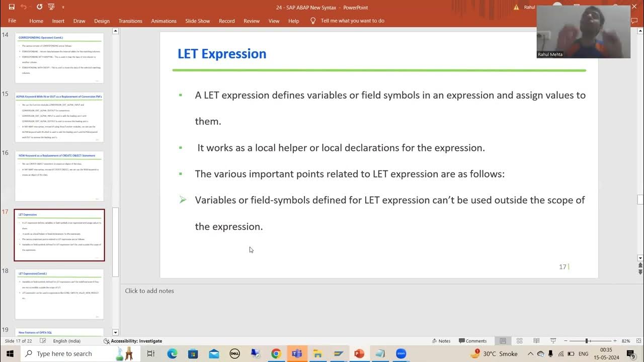This screenshot has height=362, width=644.
Task: Open the Help tab
Action: point(294,21)
